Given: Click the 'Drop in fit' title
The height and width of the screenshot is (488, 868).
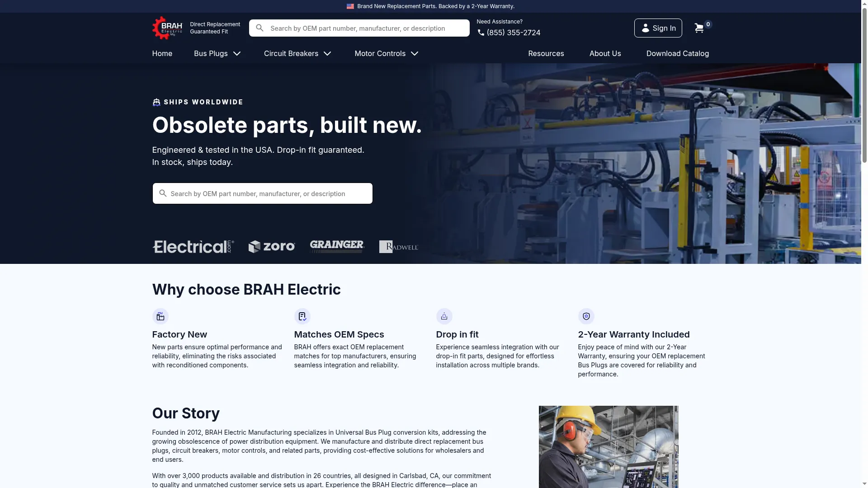Looking at the screenshot, I should 457,334.
